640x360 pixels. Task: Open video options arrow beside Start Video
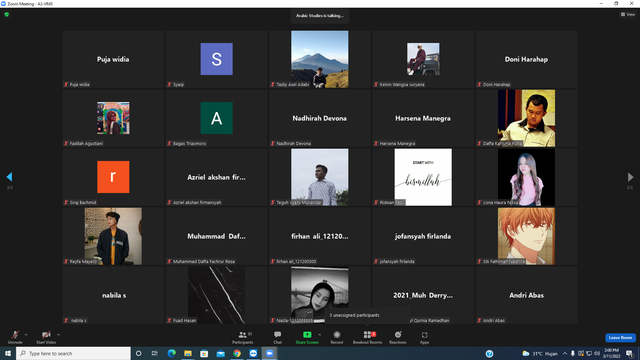point(59,335)
